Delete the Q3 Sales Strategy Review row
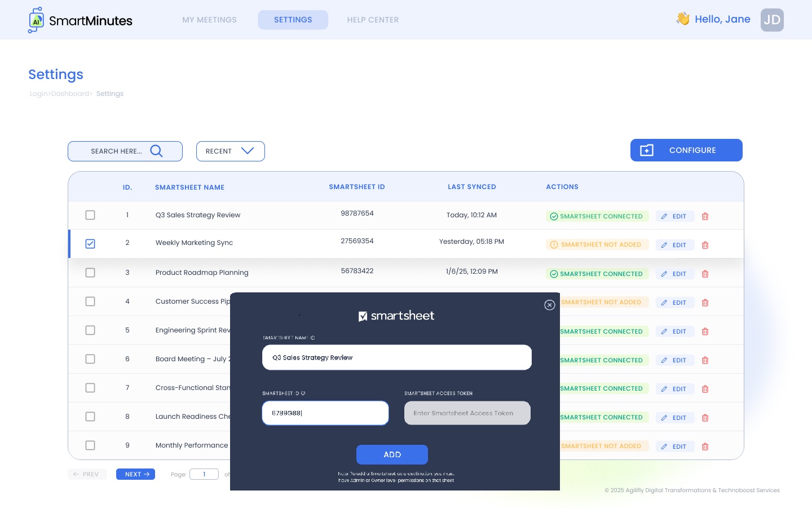This screenshot has height=508, width=812. [x=705, y=217]
